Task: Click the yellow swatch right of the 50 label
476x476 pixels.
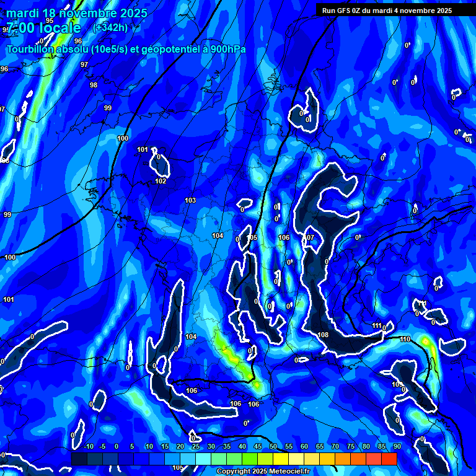Action: 281,459
